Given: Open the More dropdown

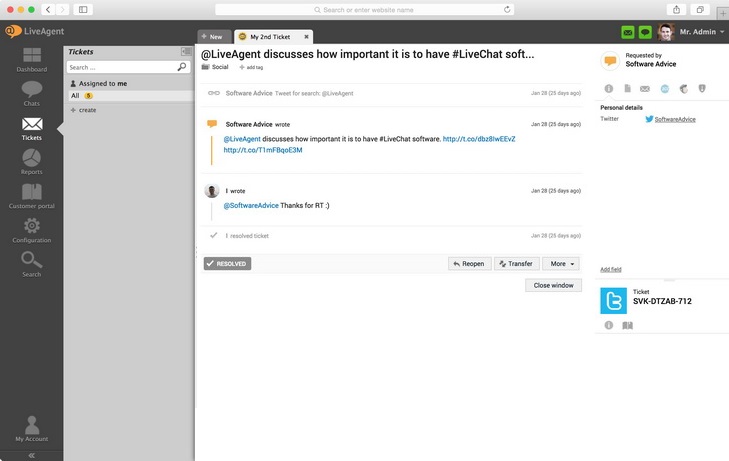Looking at the screenshot, I should (x=561, y=263).
